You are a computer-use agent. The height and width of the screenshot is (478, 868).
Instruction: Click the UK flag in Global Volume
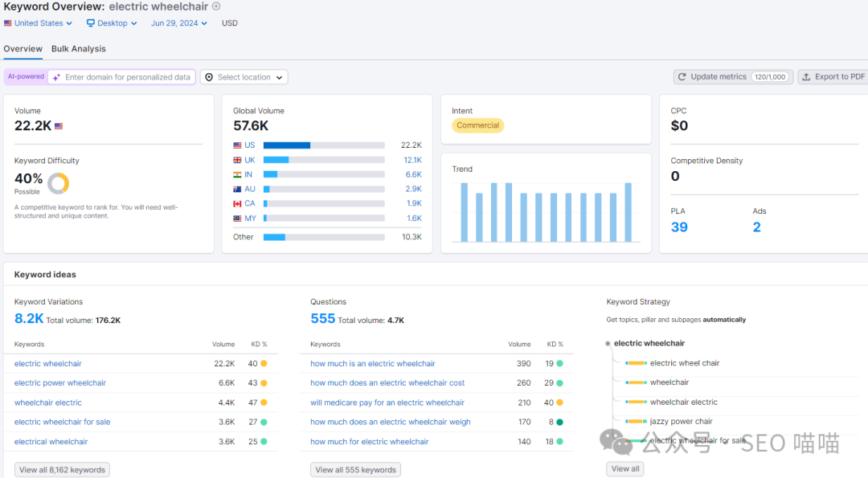point(237,160)
